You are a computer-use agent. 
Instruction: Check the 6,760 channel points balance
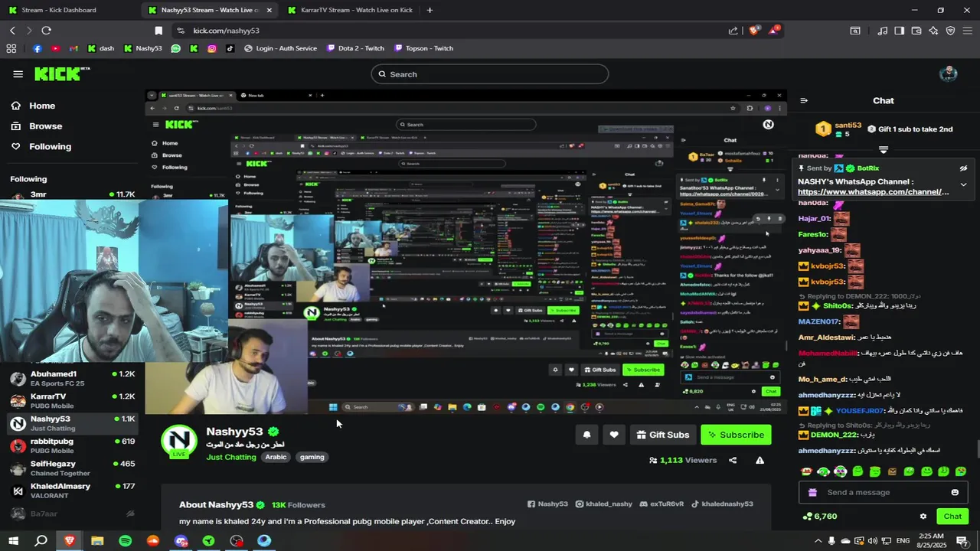[x=820, y=517]
